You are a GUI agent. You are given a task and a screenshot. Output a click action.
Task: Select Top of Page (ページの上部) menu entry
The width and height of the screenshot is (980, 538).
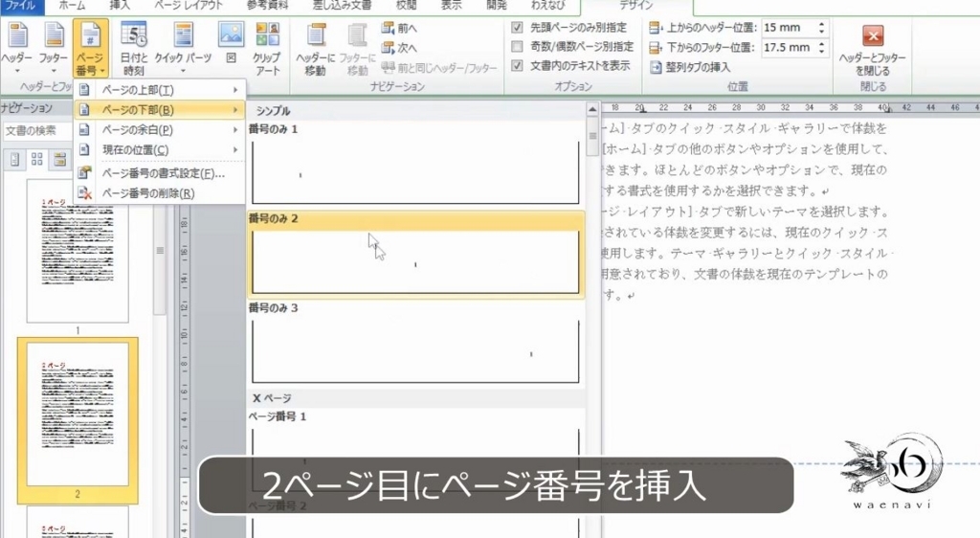pyautogui.click(x=161, y=90)
